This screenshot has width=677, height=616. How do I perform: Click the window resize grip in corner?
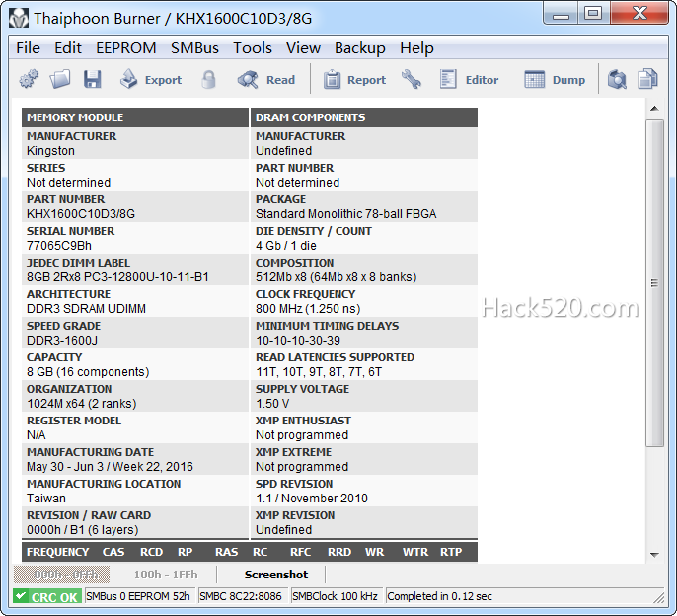[659, 598]
